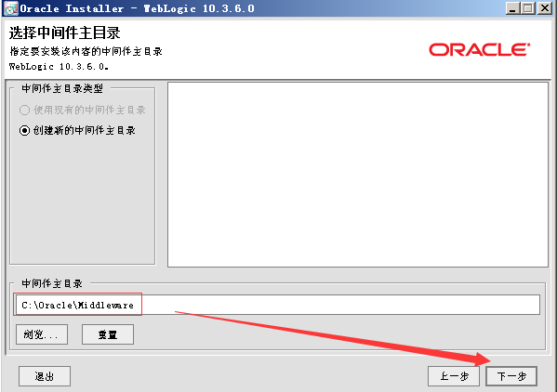Maximize the Oracle Installer window
557x392 pixels.
click(528, 8)
